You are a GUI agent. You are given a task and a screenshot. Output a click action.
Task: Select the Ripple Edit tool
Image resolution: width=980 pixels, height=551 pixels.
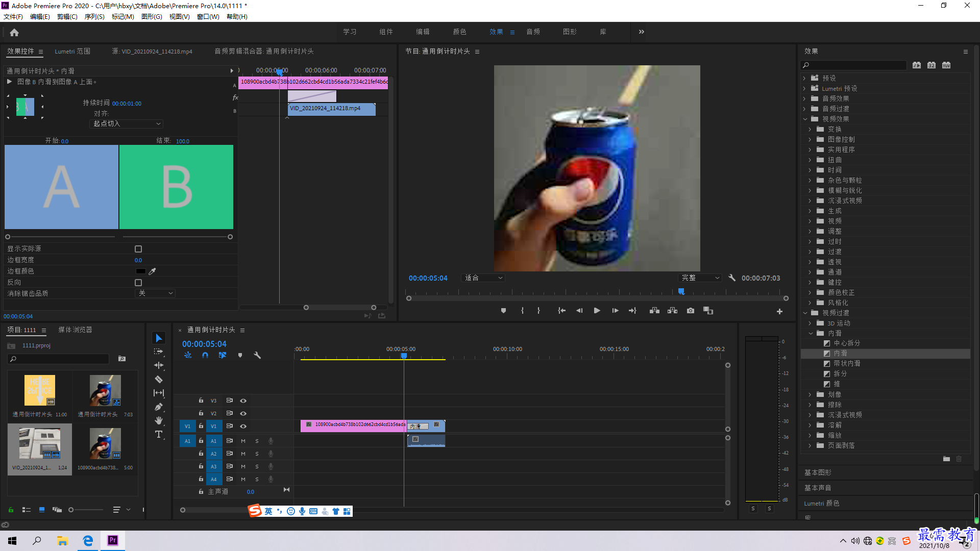(159, 365)
